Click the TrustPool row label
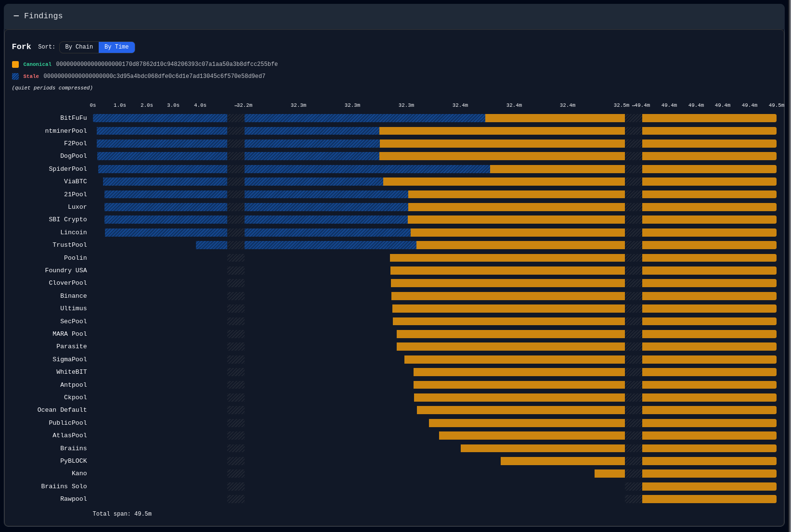This screenshot has width=791, height=532. (70, 245)
